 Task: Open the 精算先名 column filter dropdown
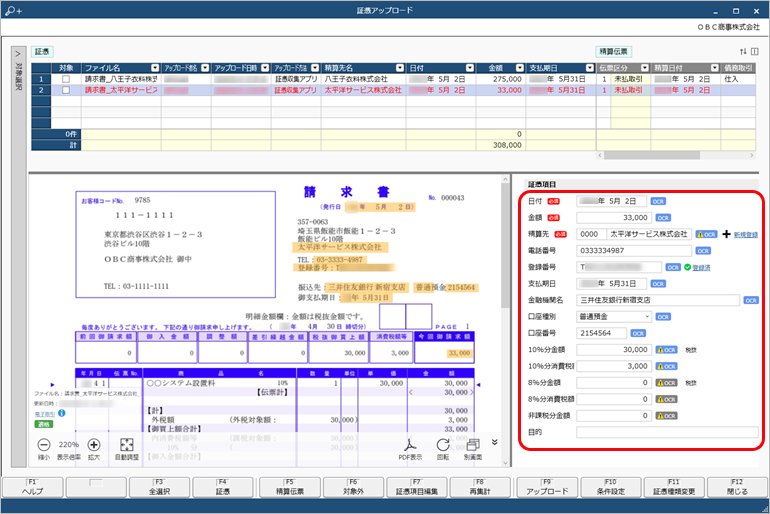tap(400, 68)
